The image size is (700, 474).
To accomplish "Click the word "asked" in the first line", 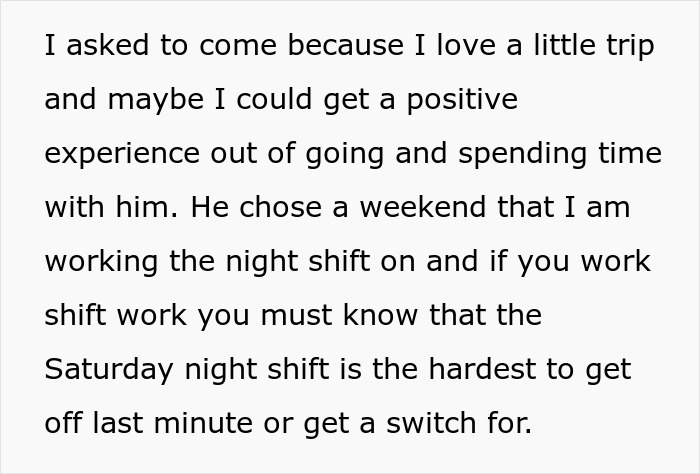I will [107, 46].
